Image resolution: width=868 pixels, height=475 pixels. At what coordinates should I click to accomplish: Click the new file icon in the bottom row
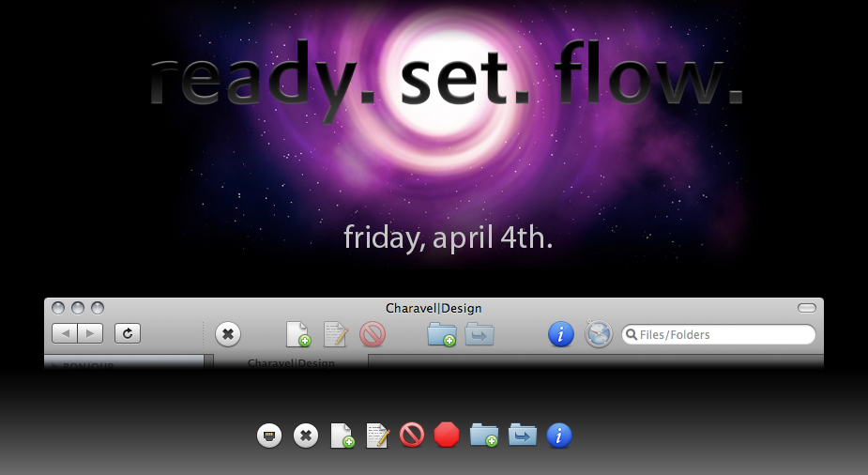click(x=343, y=436)
